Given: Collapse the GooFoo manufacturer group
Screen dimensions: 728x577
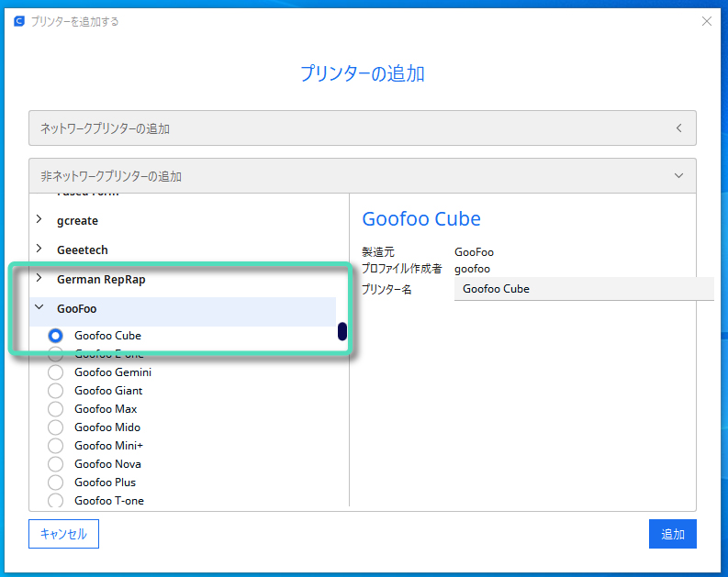Looking at the screenshot, I should [x=39, y=307].
